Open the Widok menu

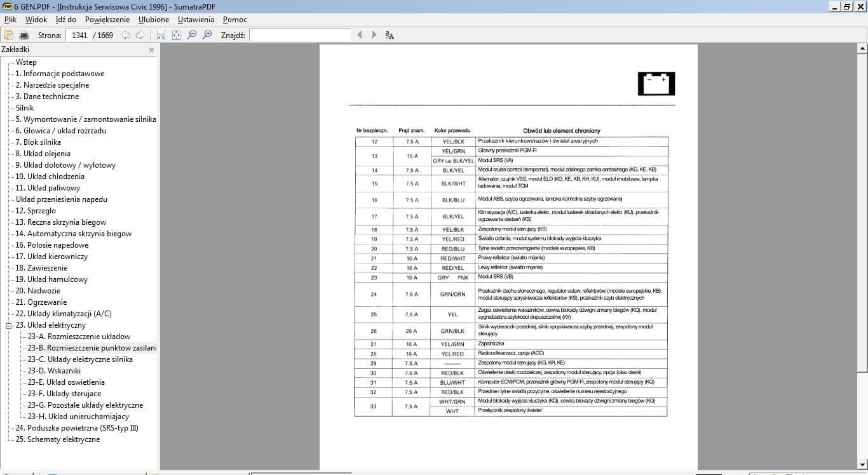click(x=36, y=20)
